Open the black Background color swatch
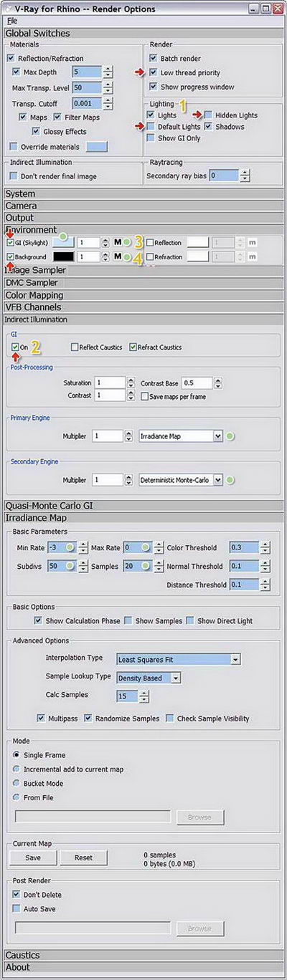287x980 pixels. point(63,256)
